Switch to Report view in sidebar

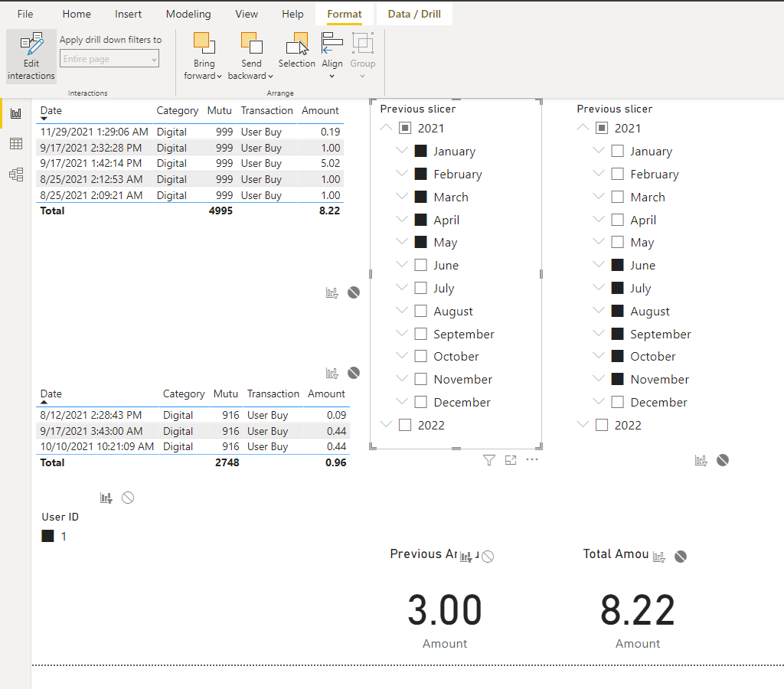(16, 113)
